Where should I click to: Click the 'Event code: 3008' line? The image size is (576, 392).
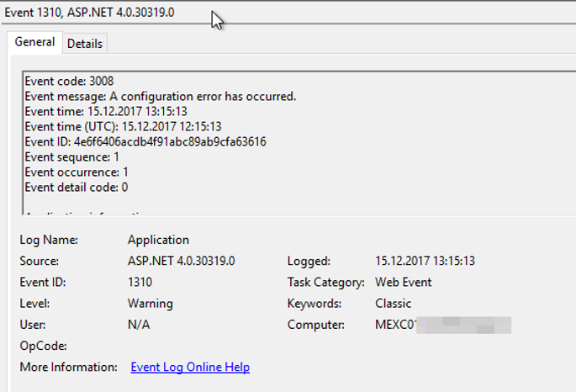pyautogui.click(x=69, y=81)
